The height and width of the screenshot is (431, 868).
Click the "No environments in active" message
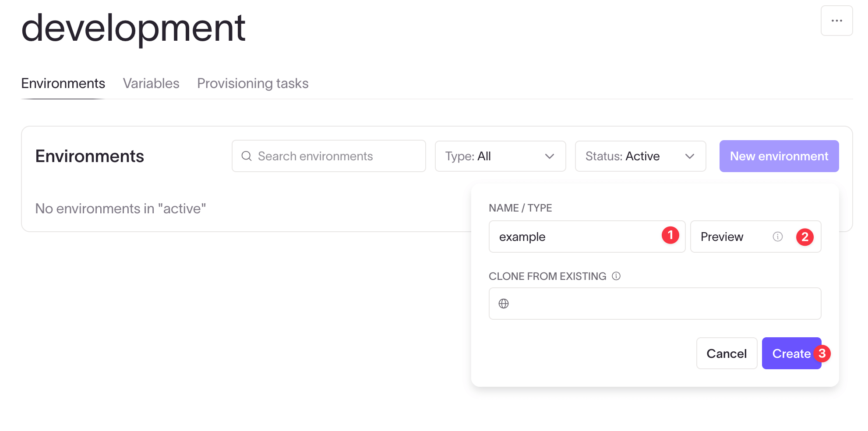point(120,208)
